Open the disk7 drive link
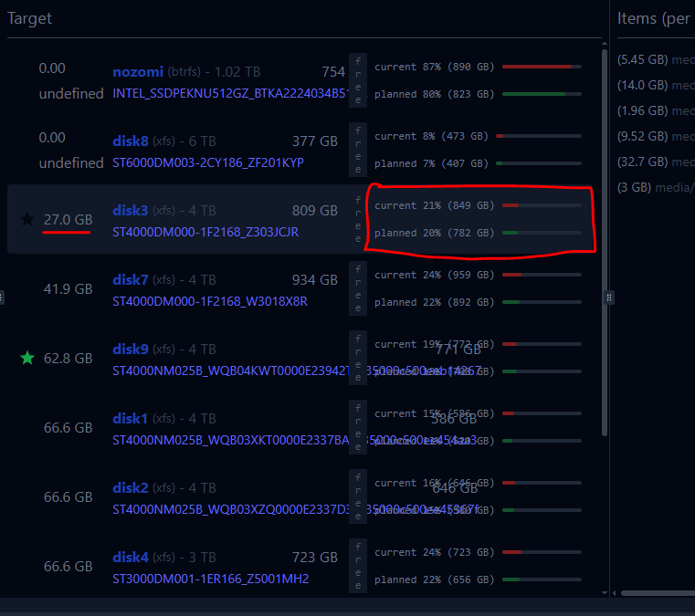The image size is (695, 616). [131, 280]
